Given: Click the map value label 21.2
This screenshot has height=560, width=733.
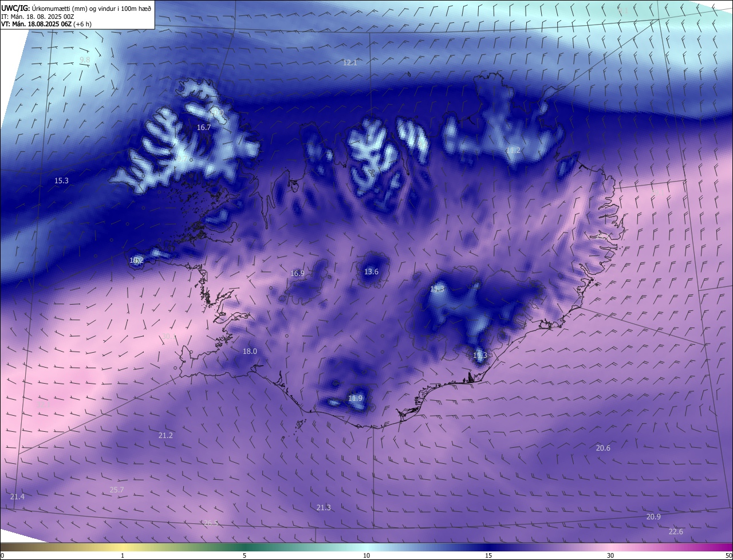Looking at the screenshot, I should pyautogui.click(x=165, y=436).
